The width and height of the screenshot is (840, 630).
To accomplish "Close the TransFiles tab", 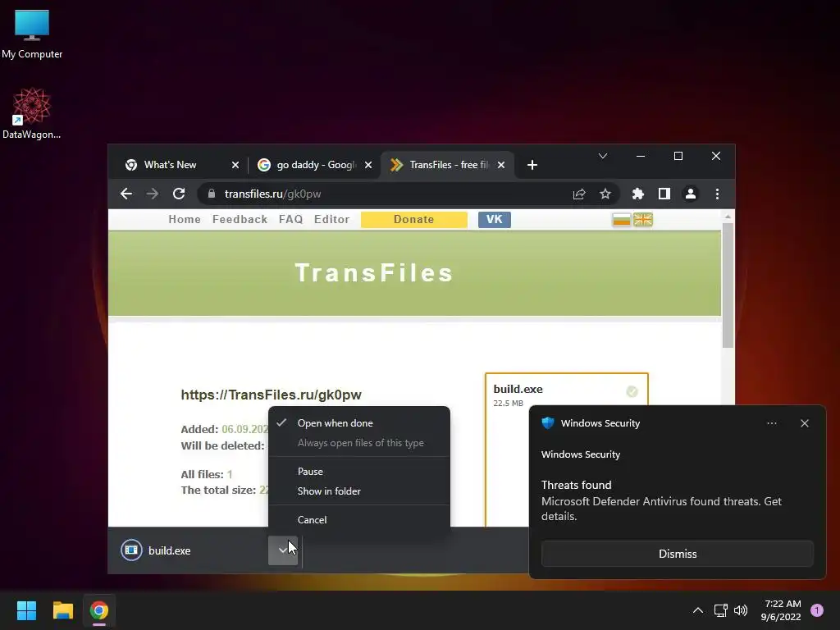I will pyautogui.click(x=501, y=165).
